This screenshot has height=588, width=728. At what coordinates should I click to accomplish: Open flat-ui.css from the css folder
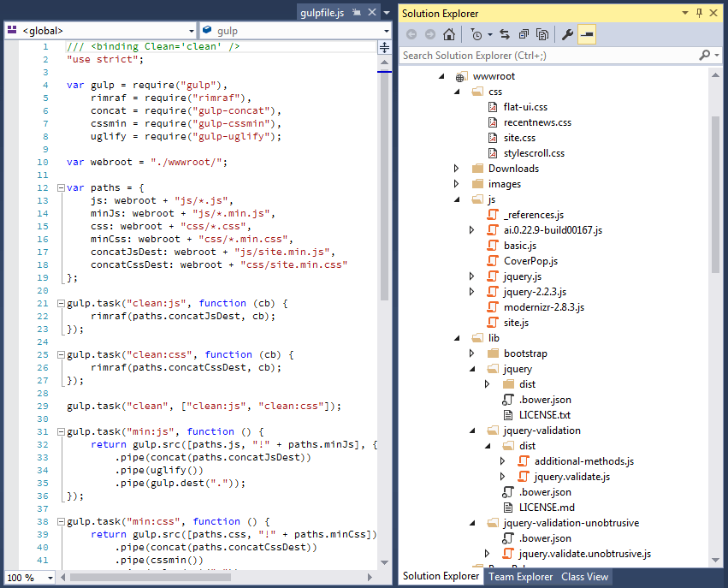527,107
